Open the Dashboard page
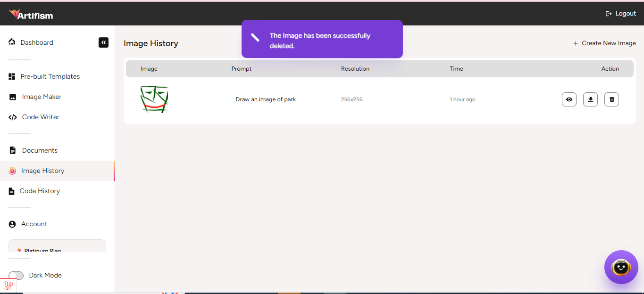The image size is (644, 294). point(36,42)
